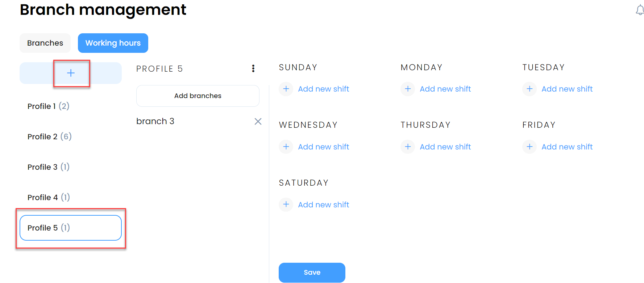Click the notification bell icon
The width and height of the screenshot is (644, 283).
coord(640,10)
